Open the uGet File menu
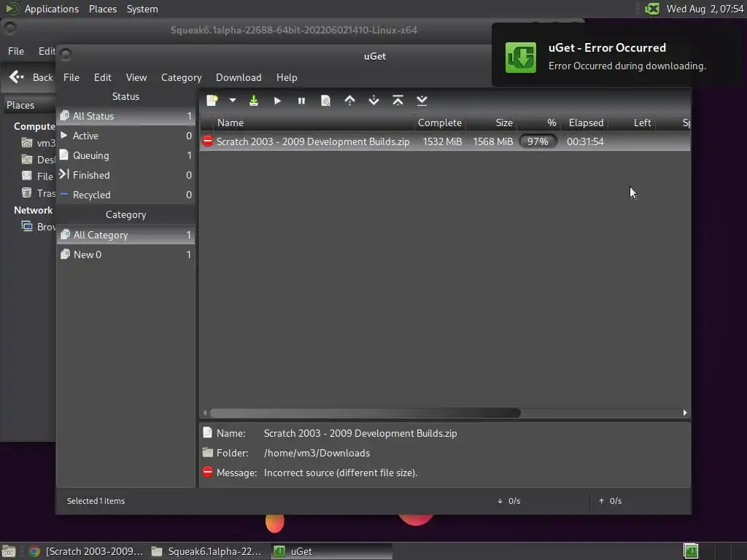Viewport: 747px width, 560px height. click(x=71, y=77)
